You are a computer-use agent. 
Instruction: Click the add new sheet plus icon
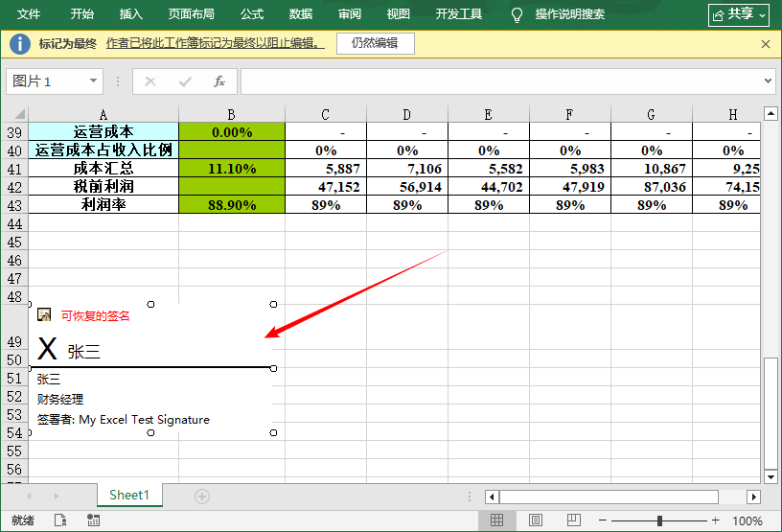202,496
